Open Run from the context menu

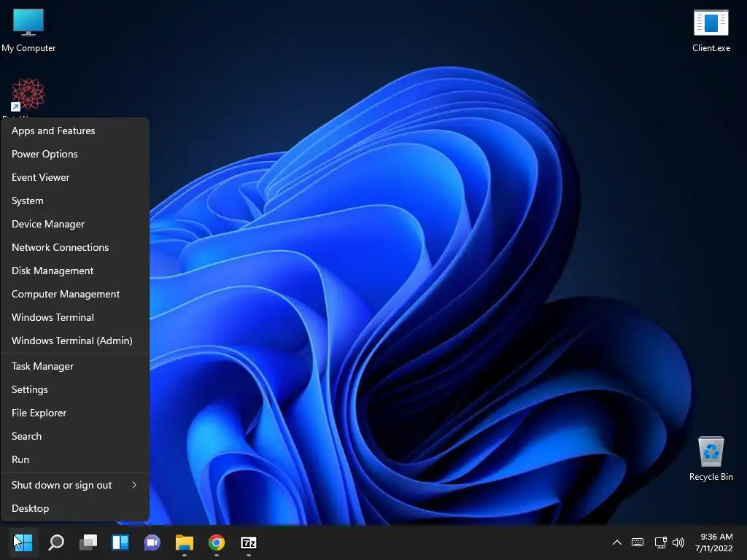pos(75,459)
